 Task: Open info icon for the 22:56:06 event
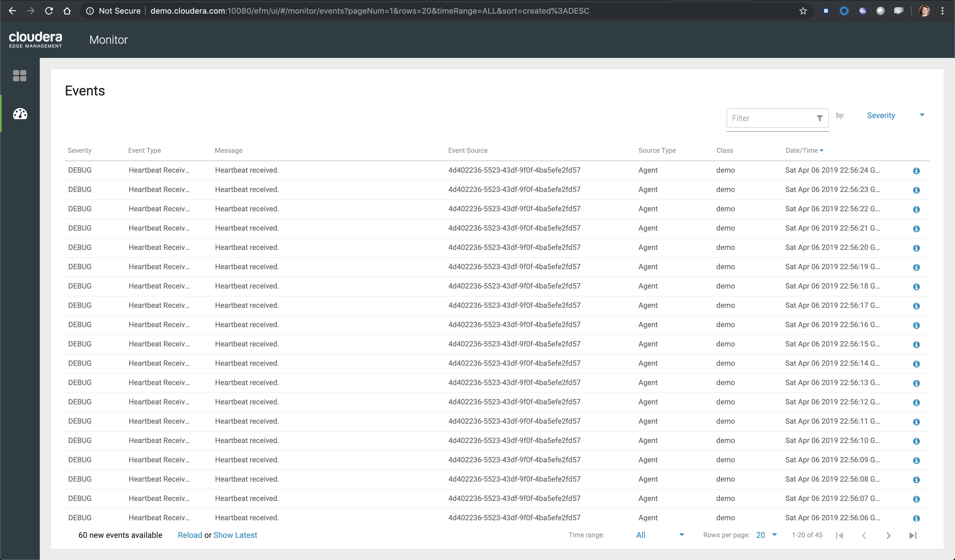click(x=916, y=519)
